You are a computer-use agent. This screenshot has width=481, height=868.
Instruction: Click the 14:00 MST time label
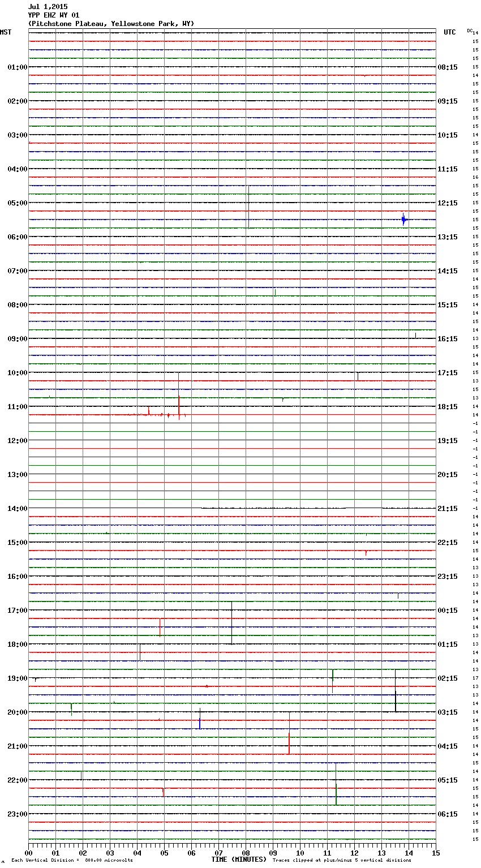tap(18, 509)
